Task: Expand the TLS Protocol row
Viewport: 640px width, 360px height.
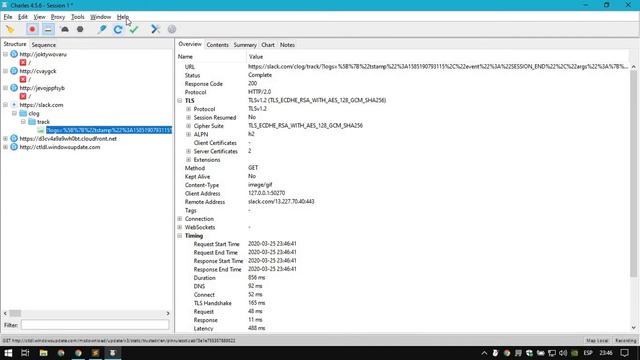Action: coord(189,109)
